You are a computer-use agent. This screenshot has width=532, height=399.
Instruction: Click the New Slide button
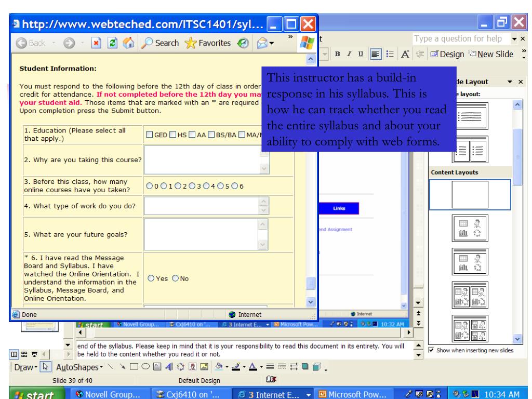tap(491, 54)
